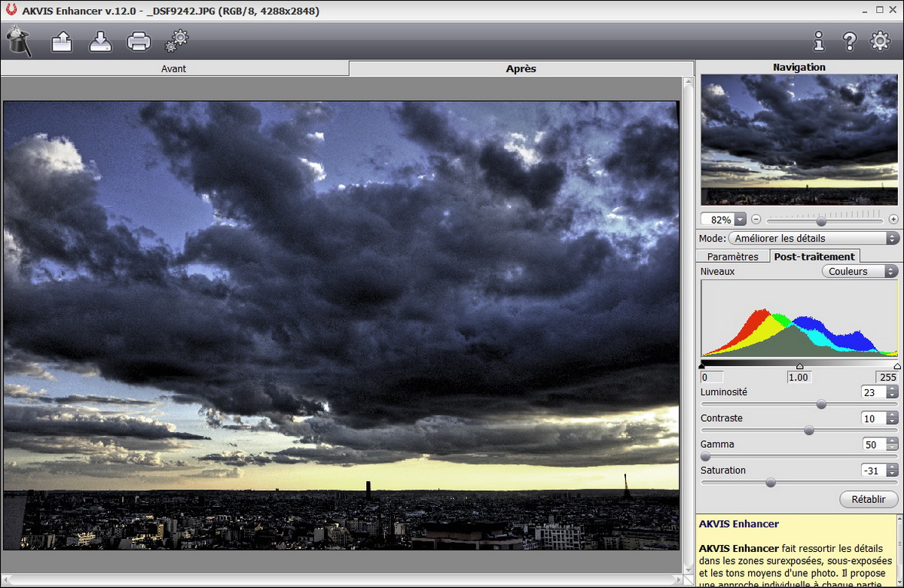
Task: Zoom in using the plus button
Action: coord(893,220)
